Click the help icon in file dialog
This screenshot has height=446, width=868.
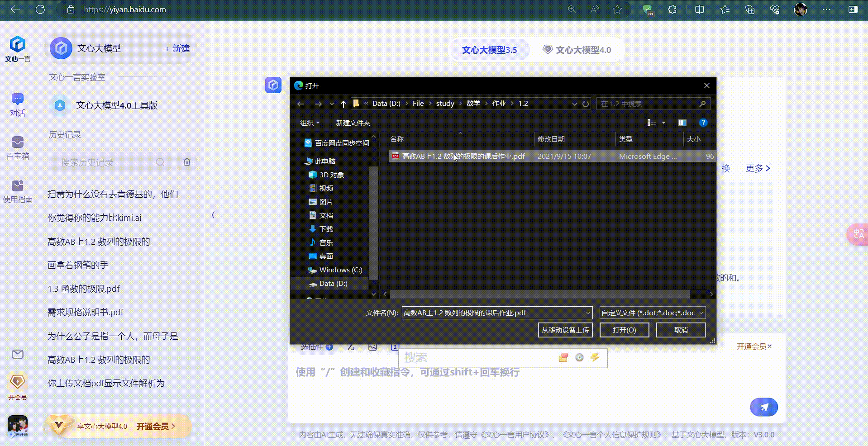(x=703, y=123)
